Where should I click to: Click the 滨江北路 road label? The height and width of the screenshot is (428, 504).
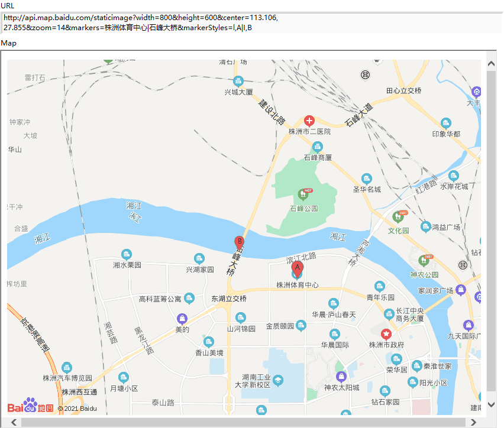[x=301, y=258]
